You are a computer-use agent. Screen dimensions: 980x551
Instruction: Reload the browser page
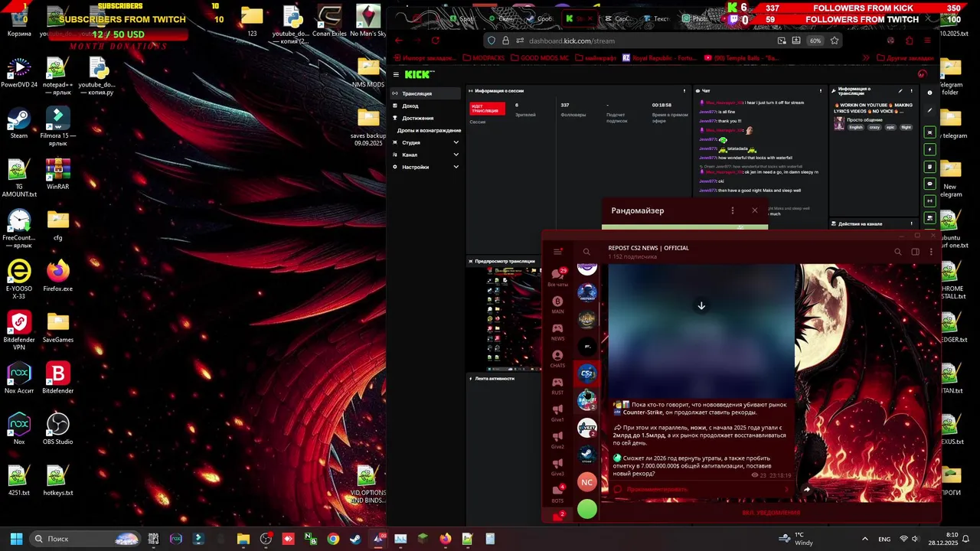436,41
